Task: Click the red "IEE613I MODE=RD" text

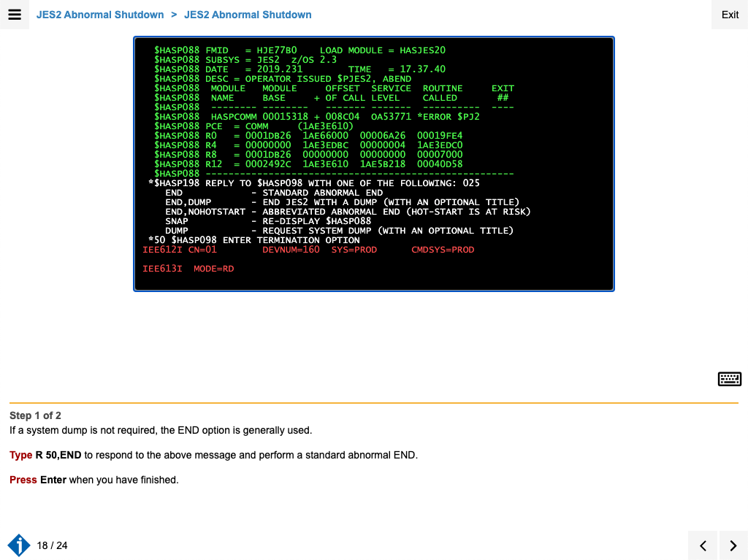Action: coord(188,269)
